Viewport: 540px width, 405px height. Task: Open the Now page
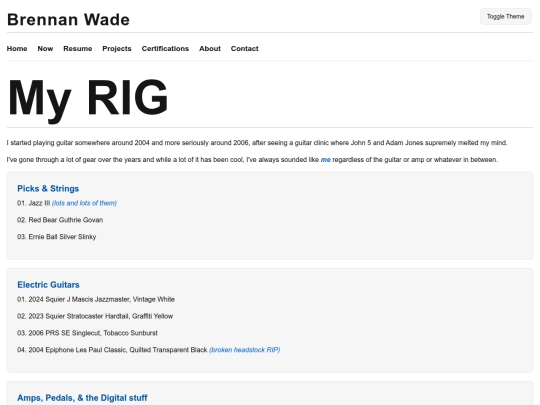pyautogui.click(x=45, y=49)
